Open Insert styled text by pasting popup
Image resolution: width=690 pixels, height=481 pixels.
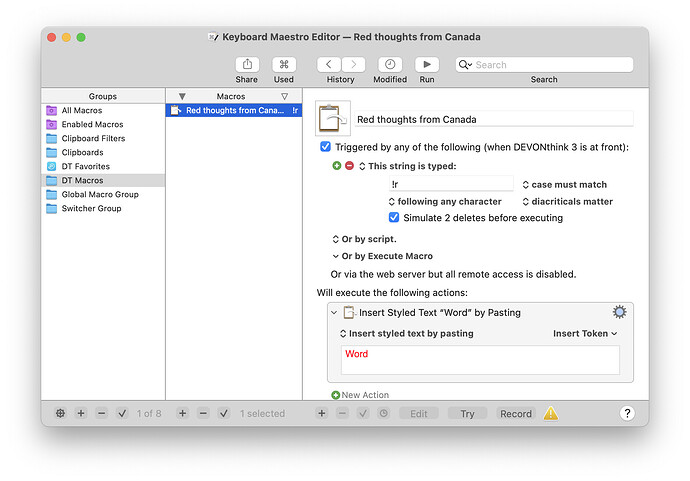(x=407, y=334)
